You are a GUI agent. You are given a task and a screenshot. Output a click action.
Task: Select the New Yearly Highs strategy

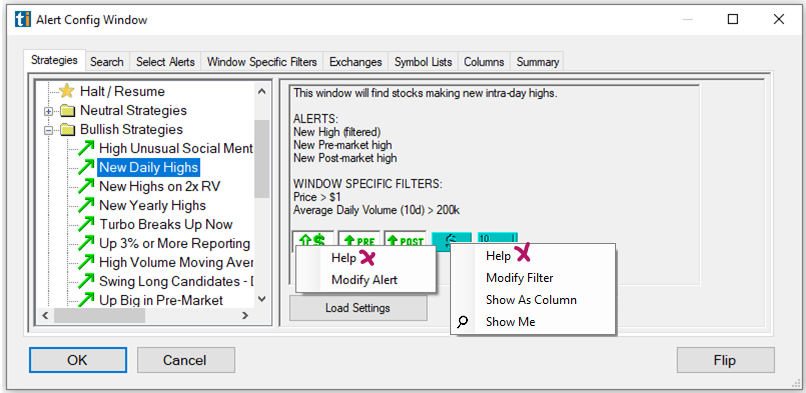coord(152,205)
